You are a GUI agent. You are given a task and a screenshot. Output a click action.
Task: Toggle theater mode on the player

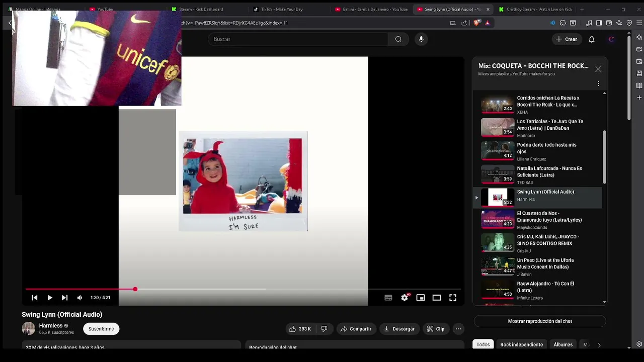pos(437,298)
